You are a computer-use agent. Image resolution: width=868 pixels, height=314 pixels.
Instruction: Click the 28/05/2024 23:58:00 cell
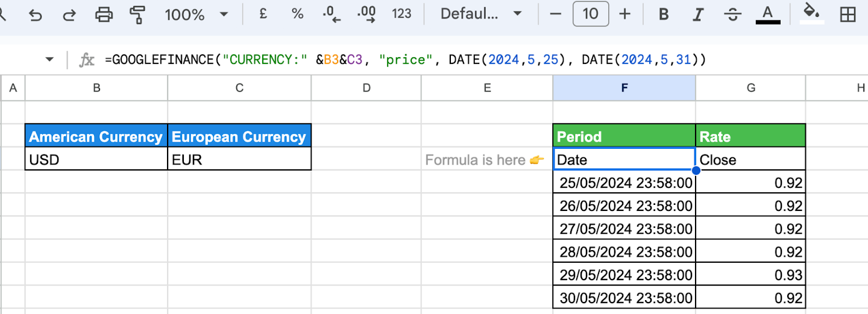(624, 251)
